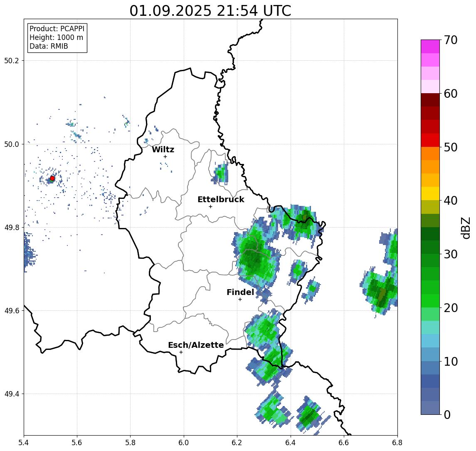This screenshot has width=476, height=451.
Task: Click the dBZ colorbar axis label
Action: pos(465,228)
